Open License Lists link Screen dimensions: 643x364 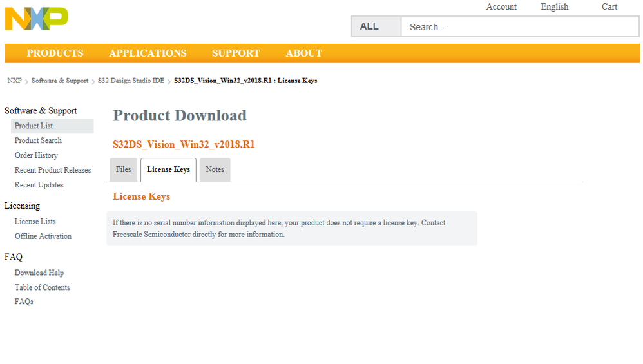coord(35,222)
